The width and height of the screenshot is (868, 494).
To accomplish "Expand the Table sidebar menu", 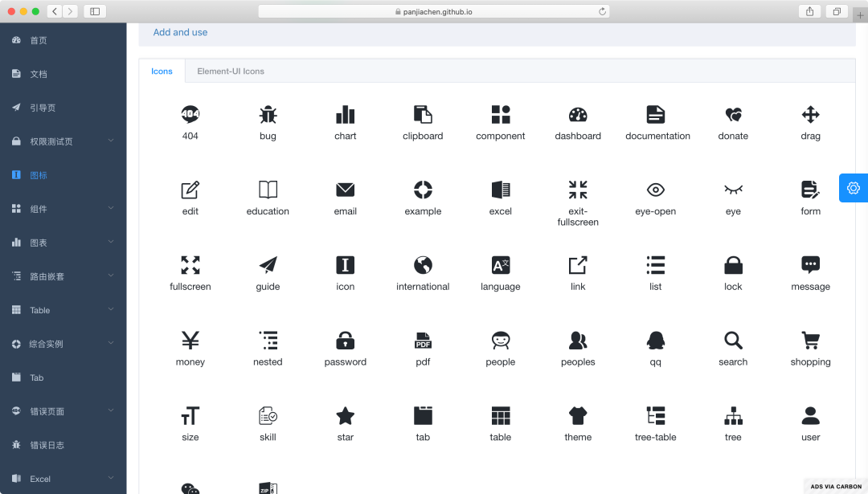I will 63,310.
